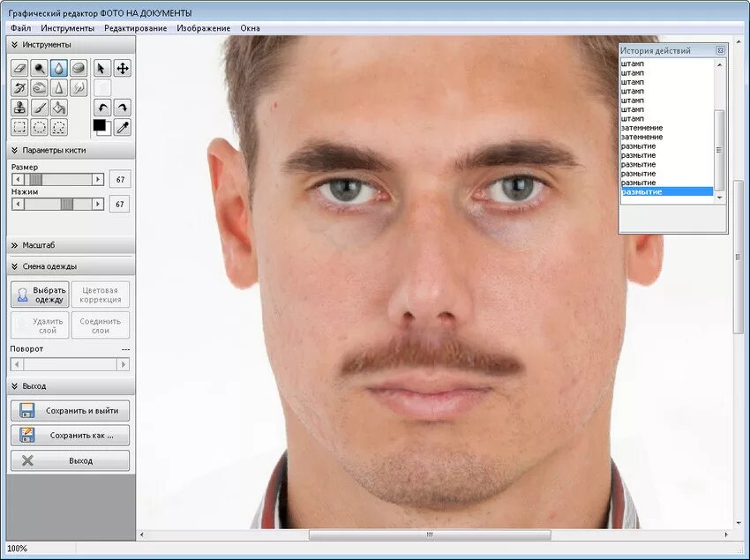Select the lightning pen retouch tool
Screen dimensions: 750x560
coord(79,88)
